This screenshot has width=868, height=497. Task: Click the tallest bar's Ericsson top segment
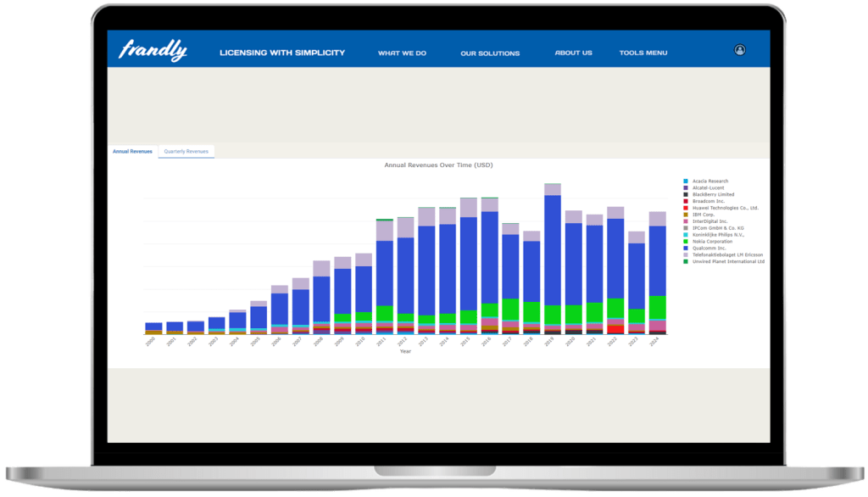point(553,190)
